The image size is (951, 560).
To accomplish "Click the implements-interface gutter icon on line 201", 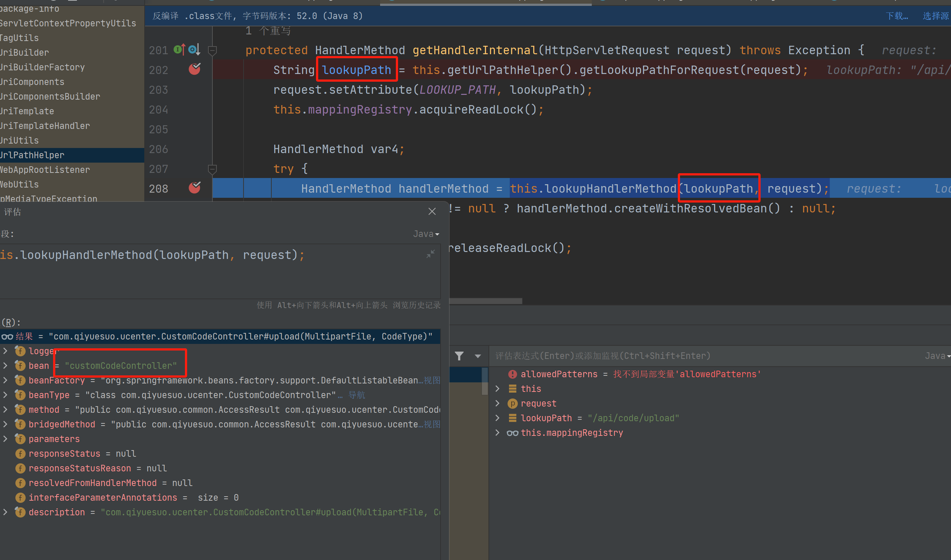I will (179, 49).
